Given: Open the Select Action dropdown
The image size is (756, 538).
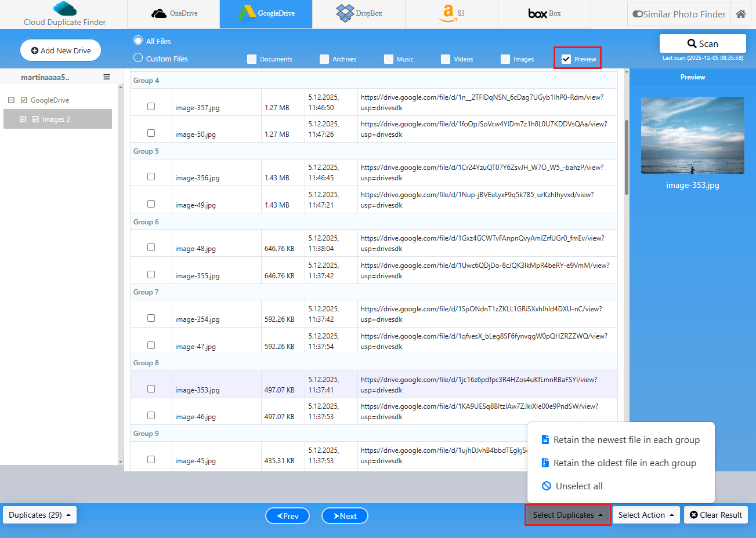Looking at the screenshot, I should pos(646,515).
